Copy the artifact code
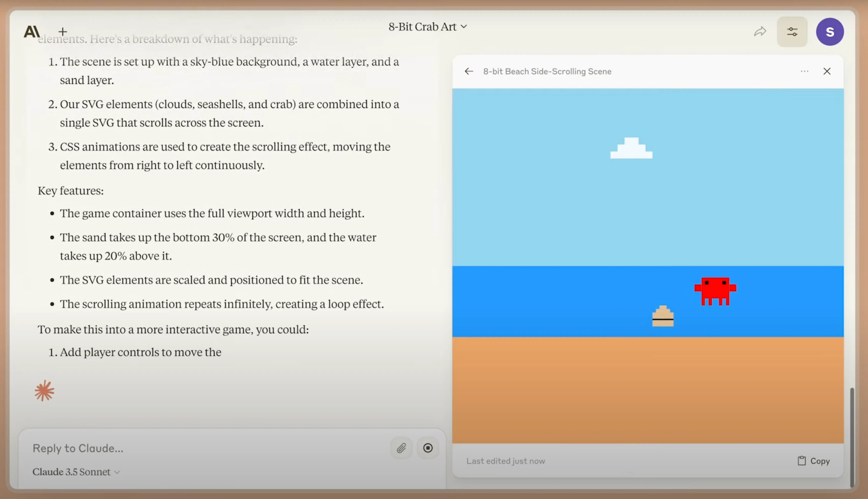Image resolution: width=868 pixels, height=499 pixels. [x=814, y=461]
